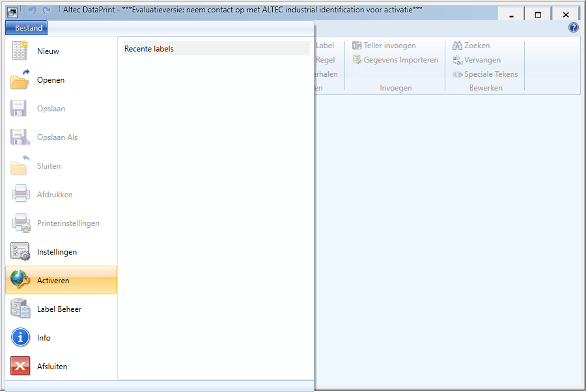Image resolution: width=586 pixels, height=392 pixels.
Task: Click the Activeren globe and key icon
Action: tap(20, 279)
